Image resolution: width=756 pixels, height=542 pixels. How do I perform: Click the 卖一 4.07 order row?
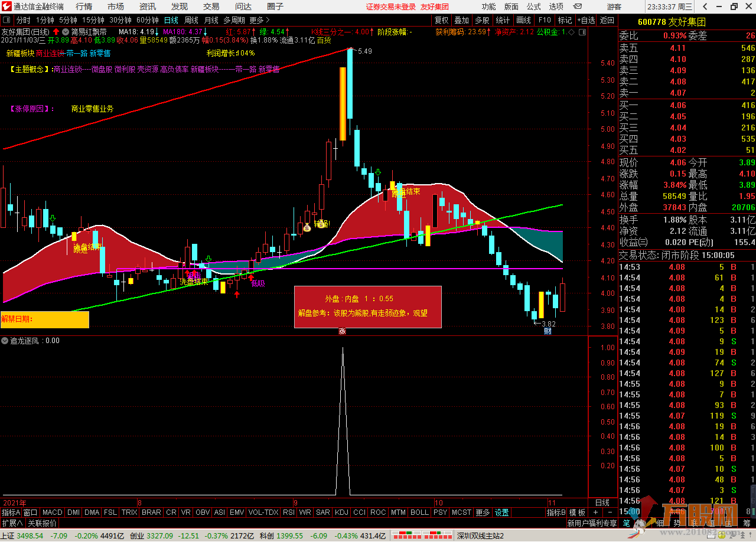tap(687, 93)
